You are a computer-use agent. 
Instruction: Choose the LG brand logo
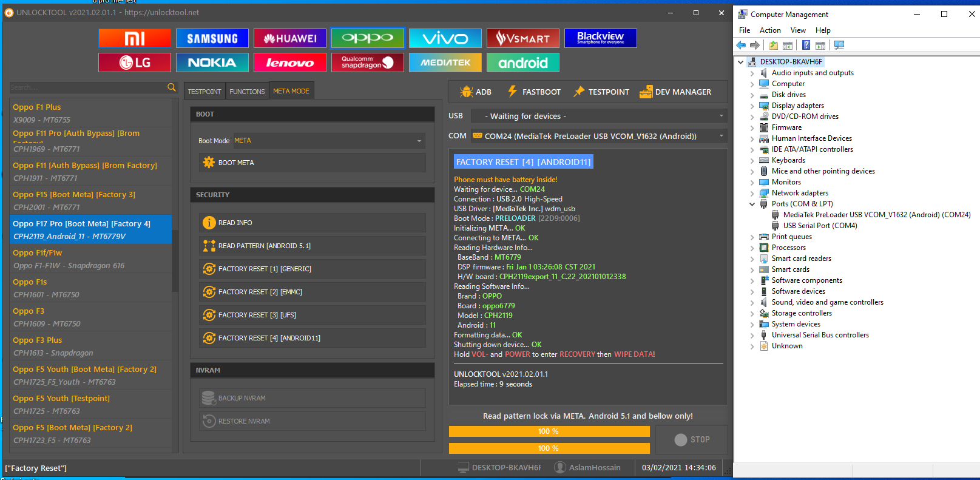tap(135, 63)
